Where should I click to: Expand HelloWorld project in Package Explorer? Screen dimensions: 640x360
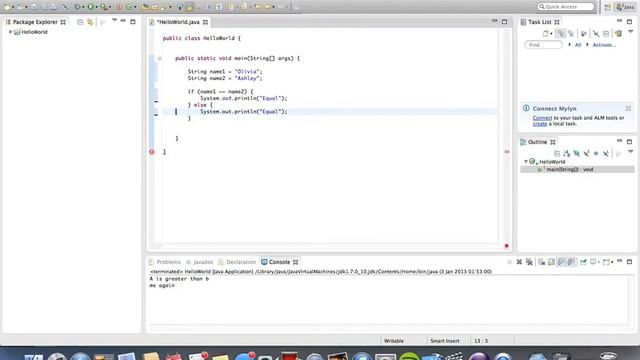(11, 32)
